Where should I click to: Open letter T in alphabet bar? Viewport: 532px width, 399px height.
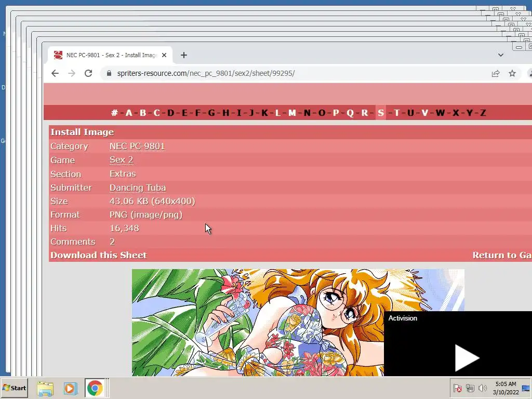(396, 113)
